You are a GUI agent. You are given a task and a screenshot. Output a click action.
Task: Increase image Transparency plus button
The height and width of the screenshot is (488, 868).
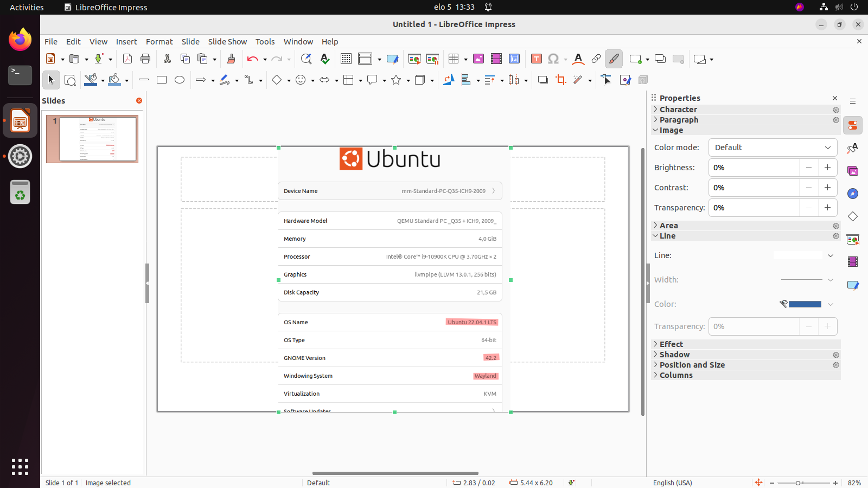pos(827,208)
